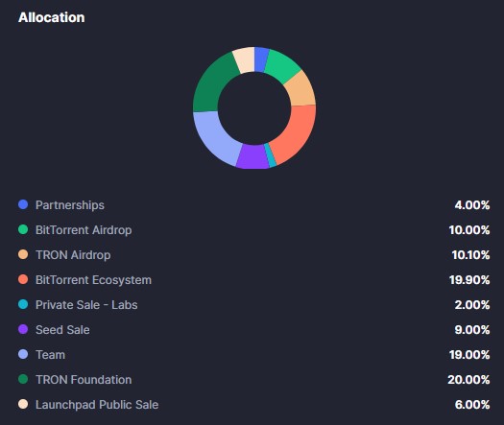This screenshot has height=425, width=504.
Task: Click the light blue Team legend dot
Action: (x=23, y=354)
